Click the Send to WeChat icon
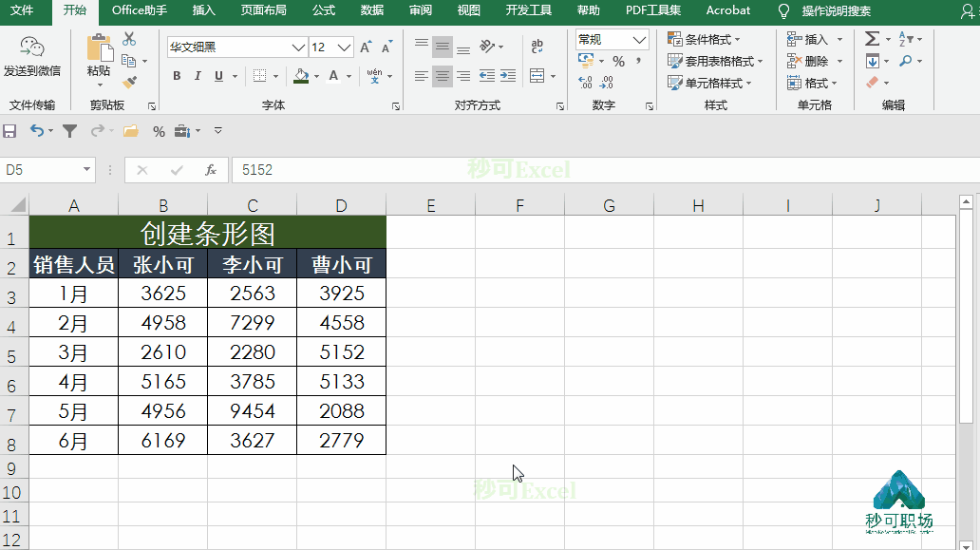Screen dimensions: 980x550 click(32, 47)
